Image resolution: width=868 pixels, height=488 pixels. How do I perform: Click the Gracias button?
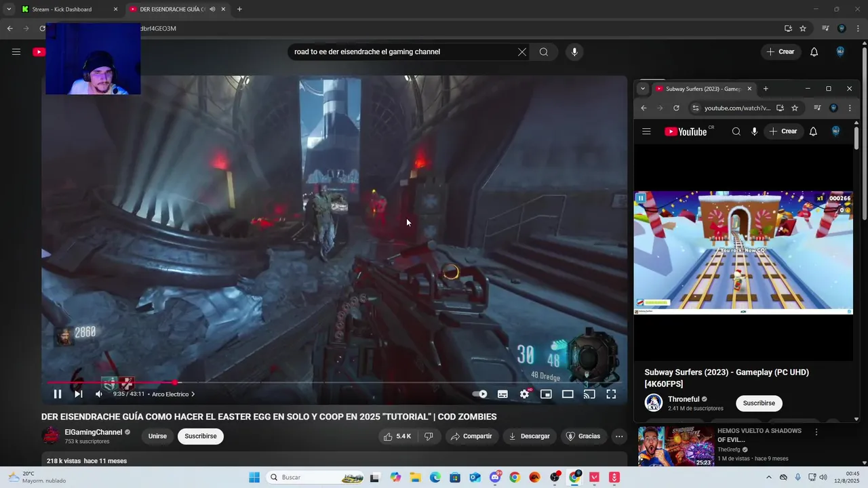pos(583,436)
